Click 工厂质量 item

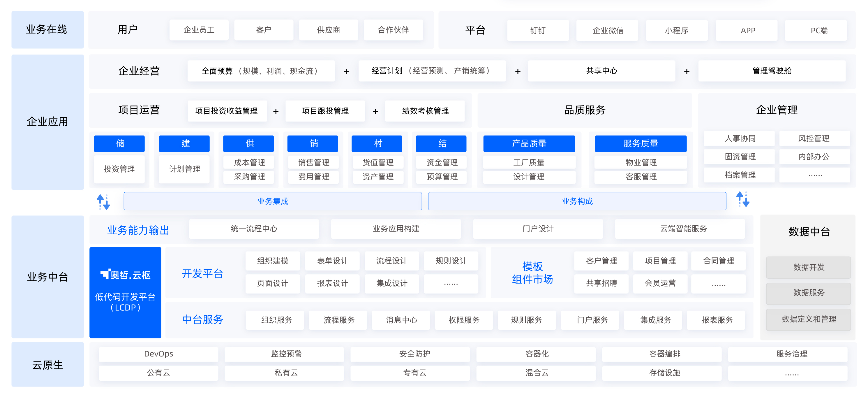(x=529, y=163)
